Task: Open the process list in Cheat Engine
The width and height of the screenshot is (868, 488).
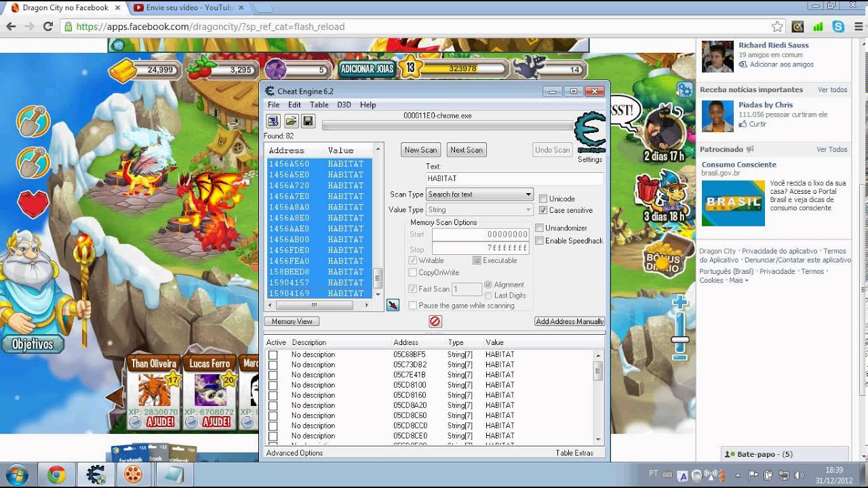Action: coord(273,121)
